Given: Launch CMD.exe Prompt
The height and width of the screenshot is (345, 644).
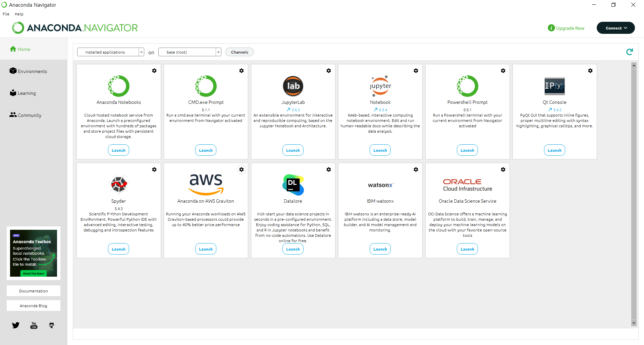Looking at the screenshot, I should tap(206, 150).
